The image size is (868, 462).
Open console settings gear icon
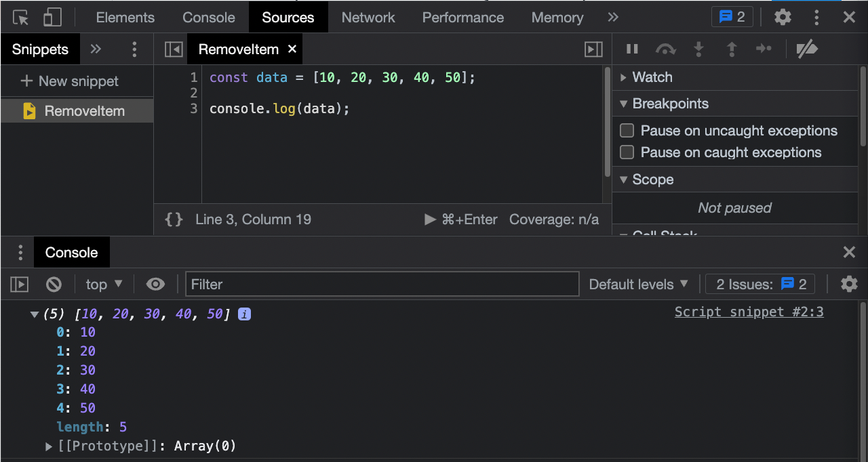coord(849,285)
